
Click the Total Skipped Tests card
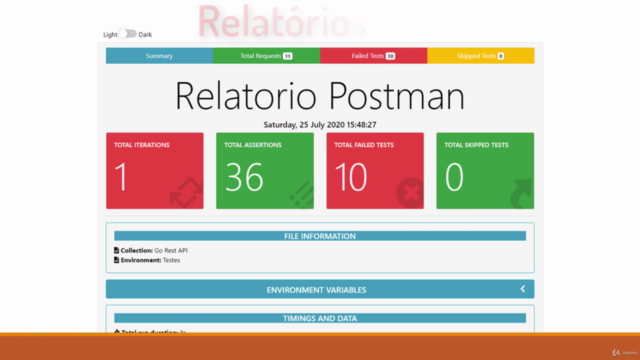pos(485,171)
